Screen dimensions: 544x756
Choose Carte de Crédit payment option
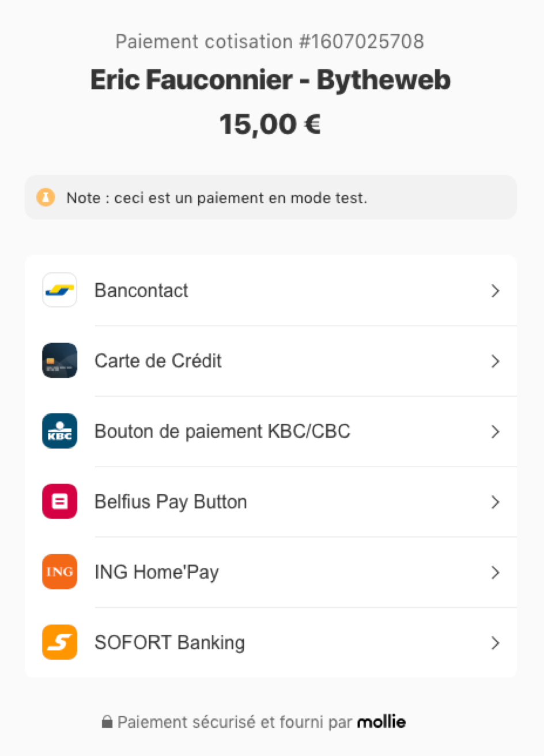(158, 360)
